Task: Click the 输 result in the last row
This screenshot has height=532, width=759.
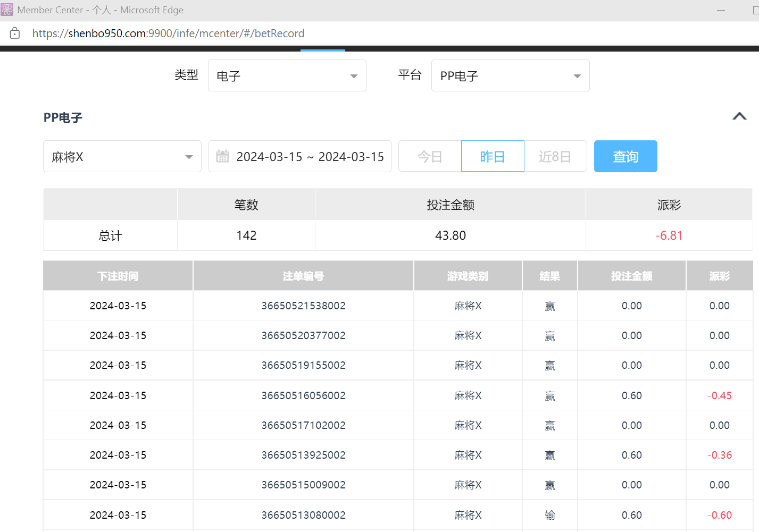Action: pyautogui.click(x=550, y=515)
